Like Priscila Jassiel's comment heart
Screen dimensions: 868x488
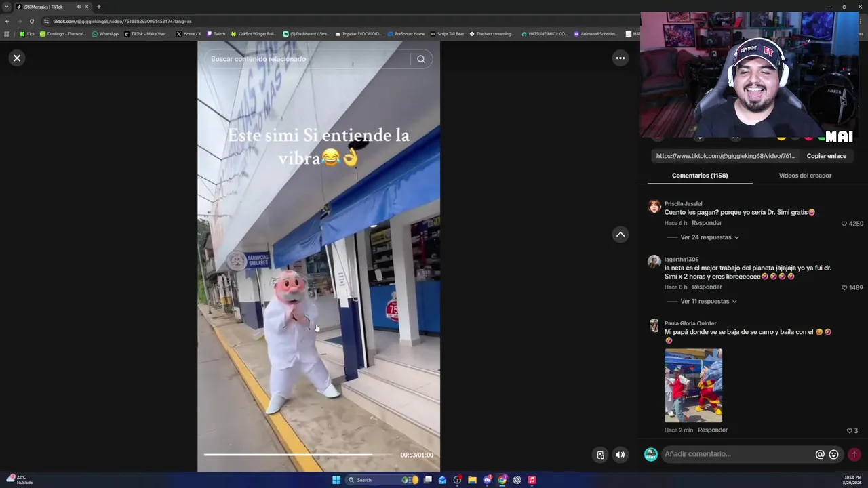pos(844,224)
